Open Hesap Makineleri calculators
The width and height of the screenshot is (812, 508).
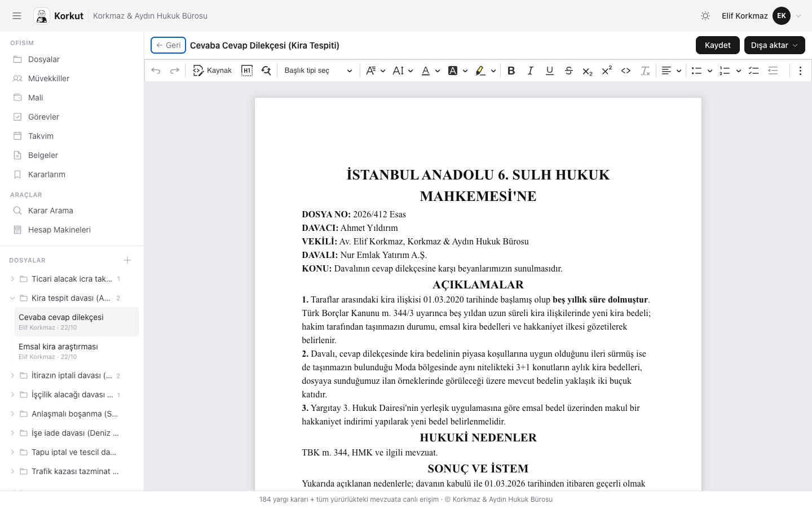point(72,230)
